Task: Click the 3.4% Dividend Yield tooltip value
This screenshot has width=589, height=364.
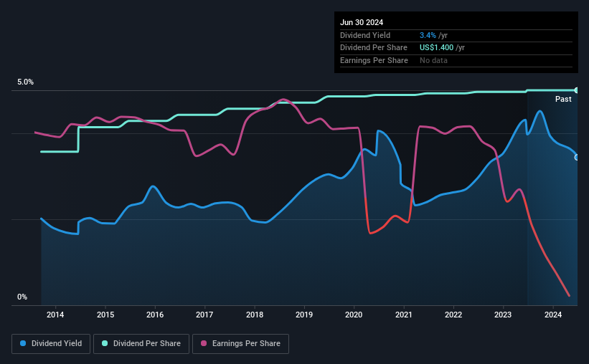Action: 428,35
